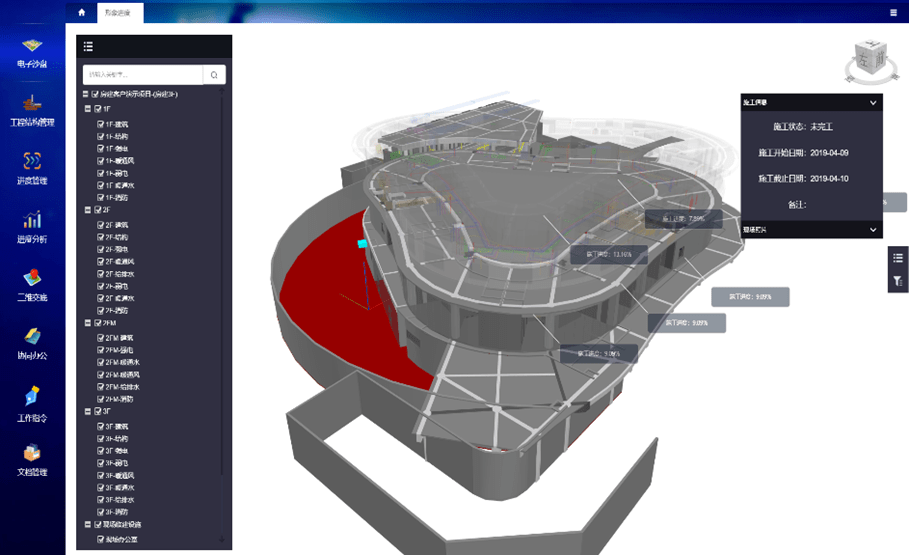Collapse the 2FM tree node
This screenshot has width=909, height=555.
click(87, 323)
